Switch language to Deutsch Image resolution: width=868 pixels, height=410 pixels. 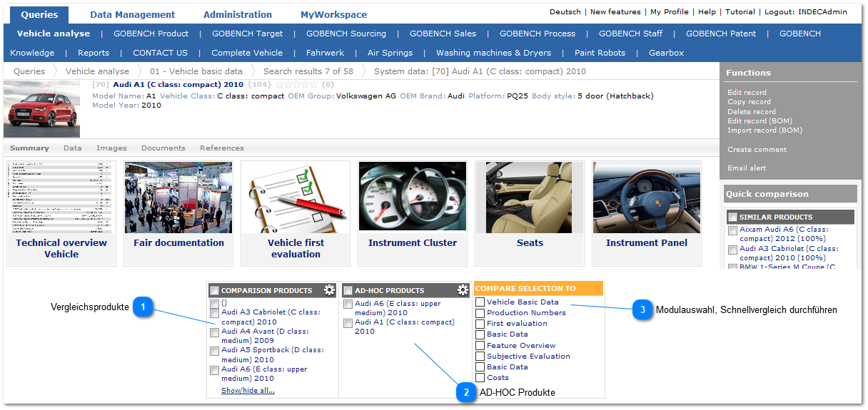[x=565, y=12]
